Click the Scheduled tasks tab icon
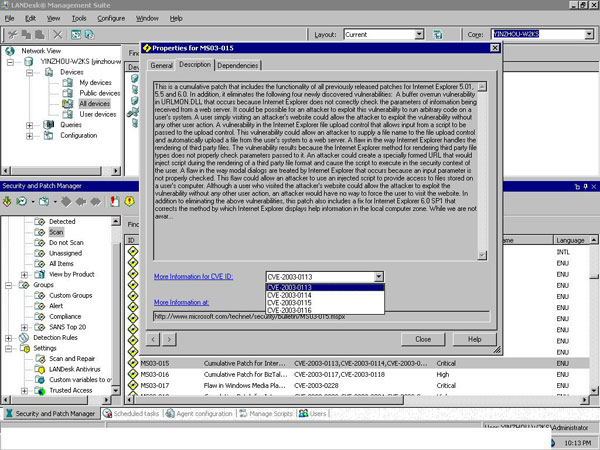This screenshot has width=600, height=450. point(106,413)
